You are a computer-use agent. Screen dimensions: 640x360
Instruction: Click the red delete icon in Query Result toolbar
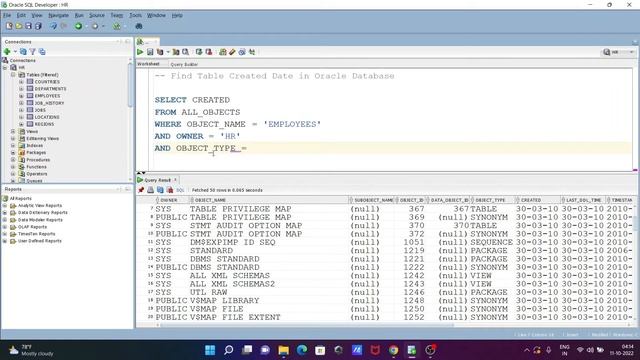tap(170, 190)
